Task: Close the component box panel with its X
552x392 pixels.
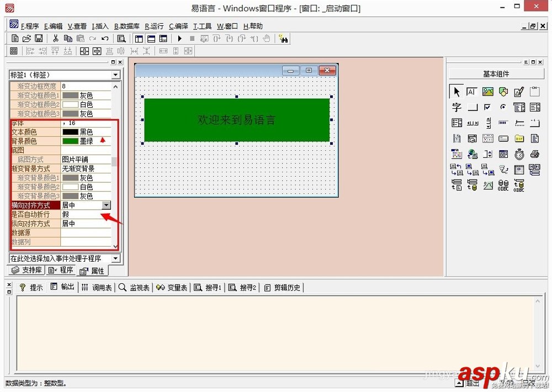Action: pyautogui.click(x=540, y=62)
